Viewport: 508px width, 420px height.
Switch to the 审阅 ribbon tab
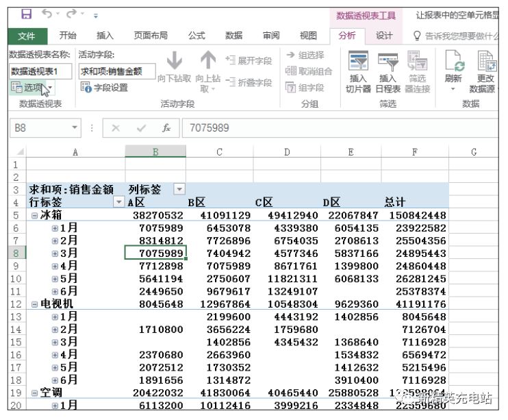click(271, 36)
